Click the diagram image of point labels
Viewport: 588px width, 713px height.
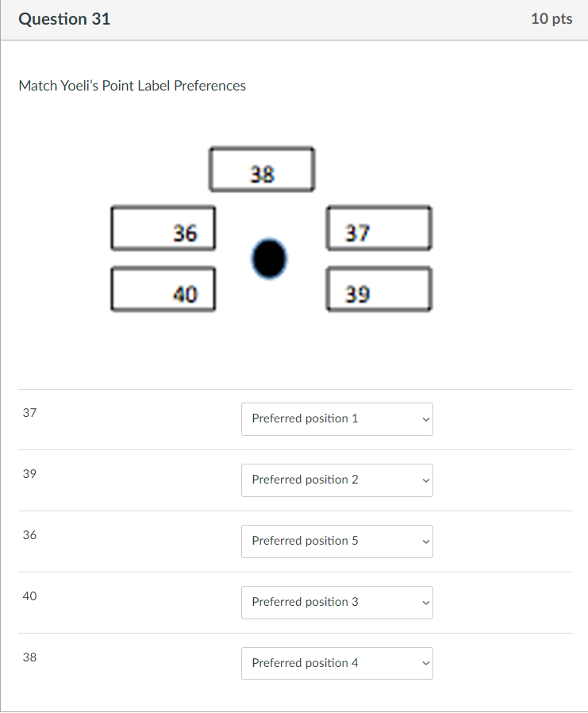pyautogui.click(x=270, y=230)
